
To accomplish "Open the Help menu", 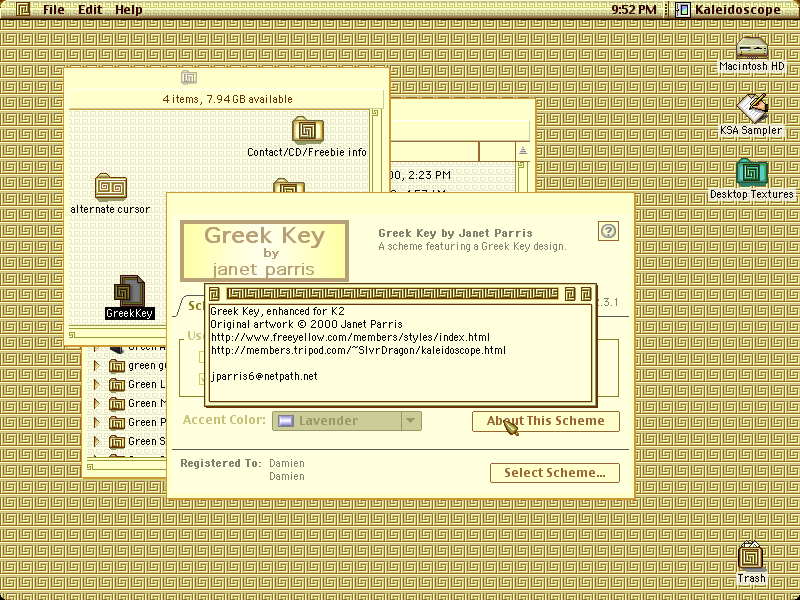I will tap(129, 10).
